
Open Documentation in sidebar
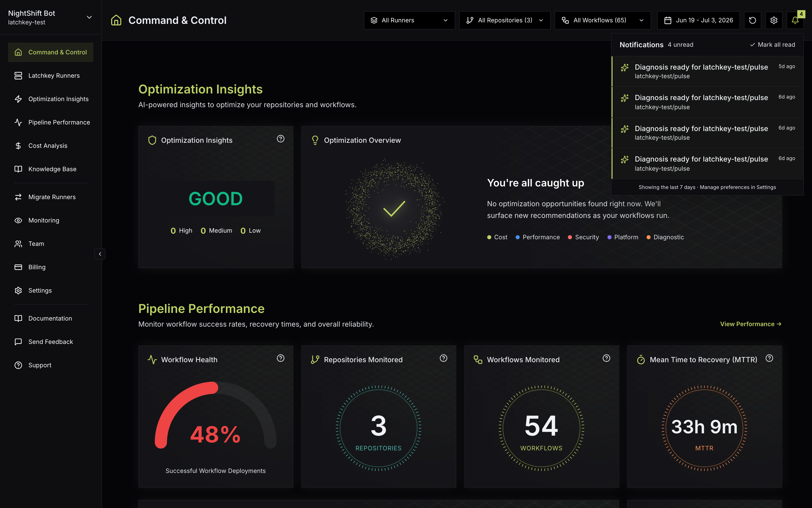(51, 318)
